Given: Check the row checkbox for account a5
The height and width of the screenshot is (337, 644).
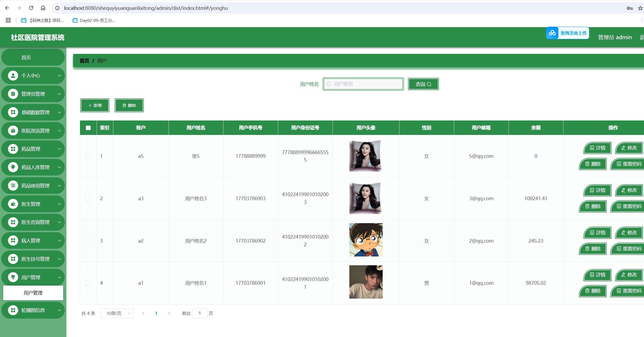Looking at the screenshot, I should pos(87,156).
